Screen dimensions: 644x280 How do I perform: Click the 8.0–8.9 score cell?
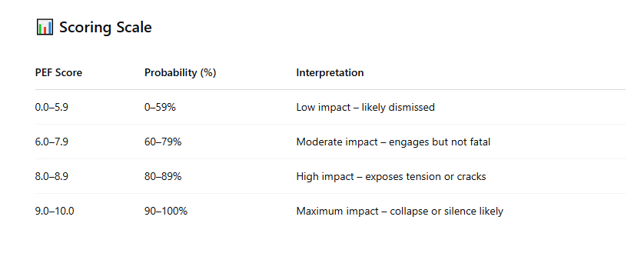tap(51, 176)
